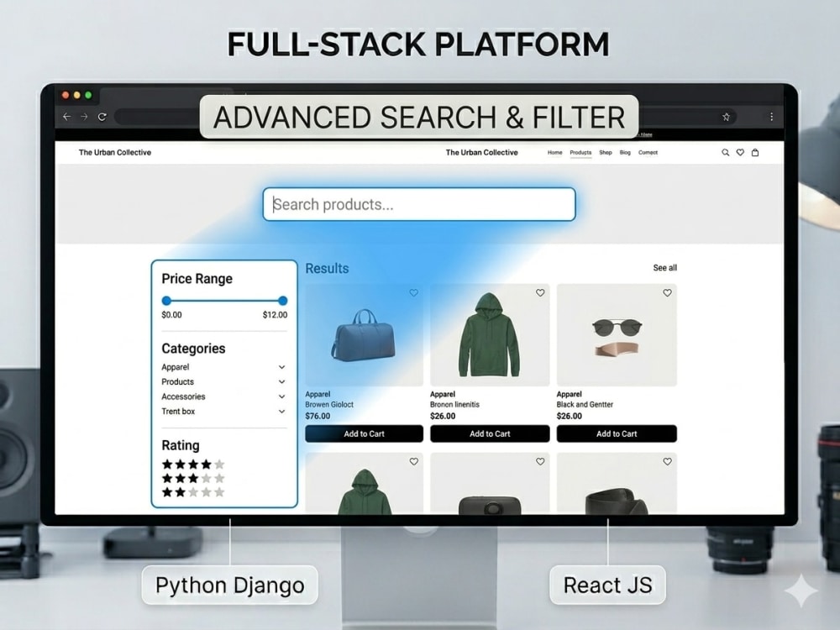Favorite the blue duffel bag product
The image size is (840, 630).
(x=413, y=292)
